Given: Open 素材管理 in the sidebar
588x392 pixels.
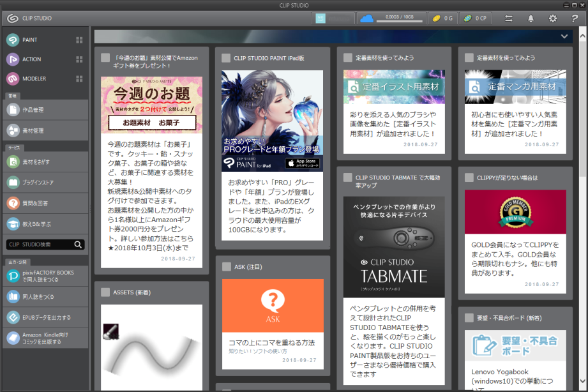Looking at the screenshot, I should click(45, 130).
